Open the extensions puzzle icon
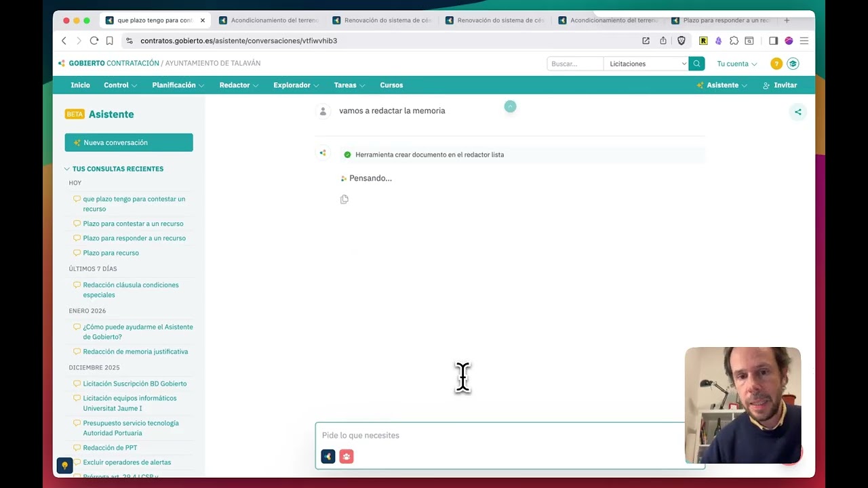Viewport: 868px width, 488px height. [734, 41]
